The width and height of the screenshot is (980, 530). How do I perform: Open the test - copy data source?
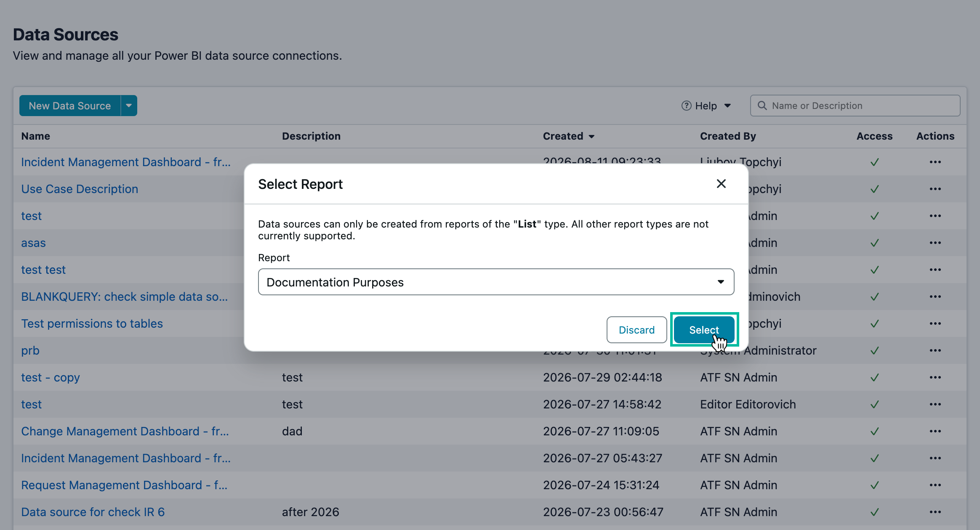pos(51,377)
